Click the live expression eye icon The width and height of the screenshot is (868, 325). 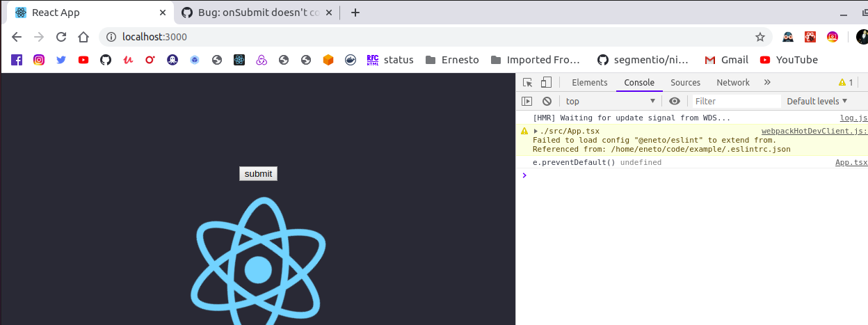tap(675, 101)
